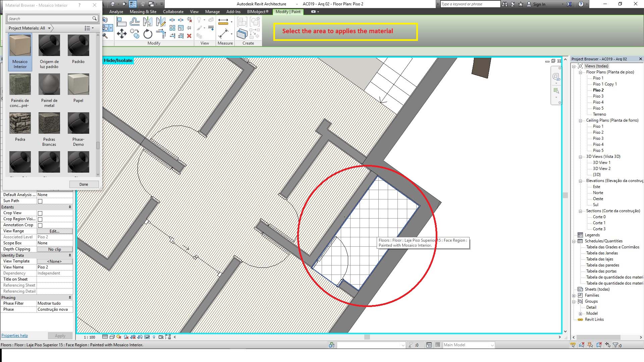644x362 pixels.
Task: Check the Annotation Crop checkbox
Action: (x=40, y=225)
